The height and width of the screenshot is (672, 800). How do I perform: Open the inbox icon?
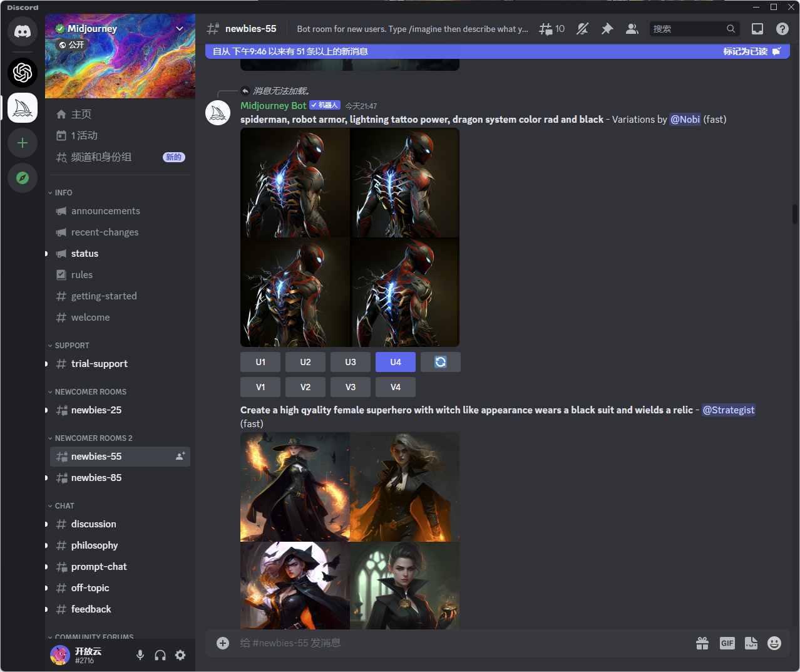pyautogui.click(x=757, y=29)
